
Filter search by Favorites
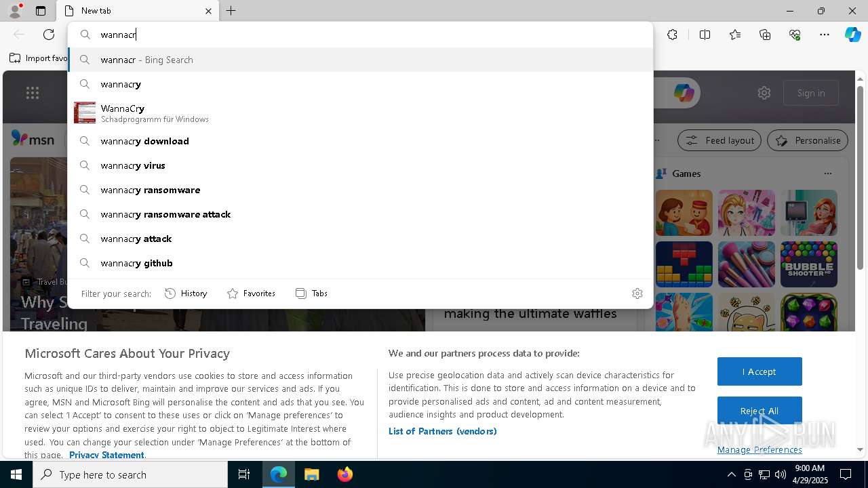[251, 293]
